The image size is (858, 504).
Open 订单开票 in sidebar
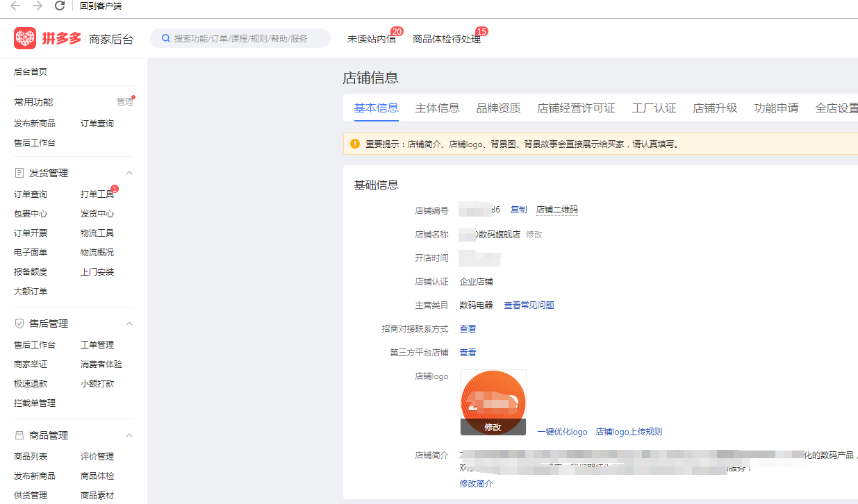31,233
